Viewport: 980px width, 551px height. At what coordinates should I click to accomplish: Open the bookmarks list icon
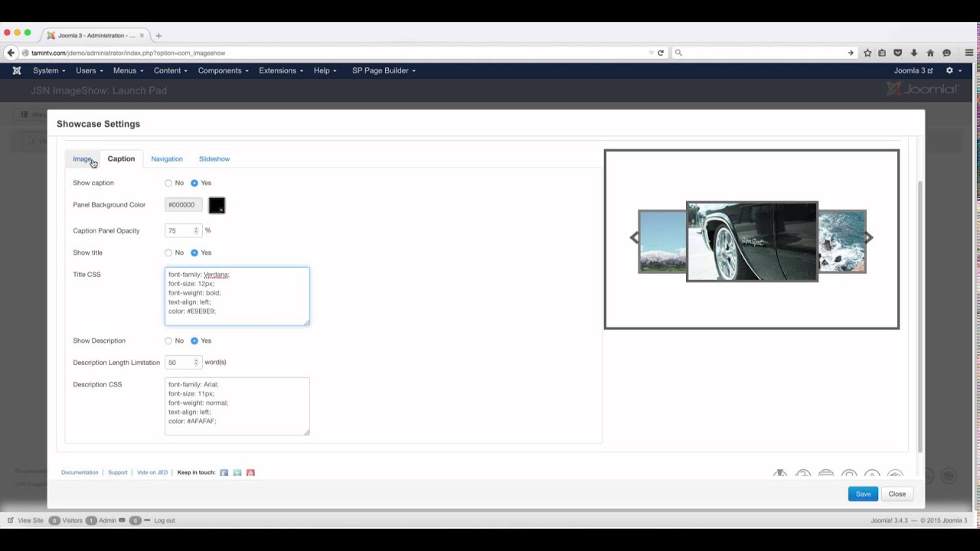pos(882,53)
